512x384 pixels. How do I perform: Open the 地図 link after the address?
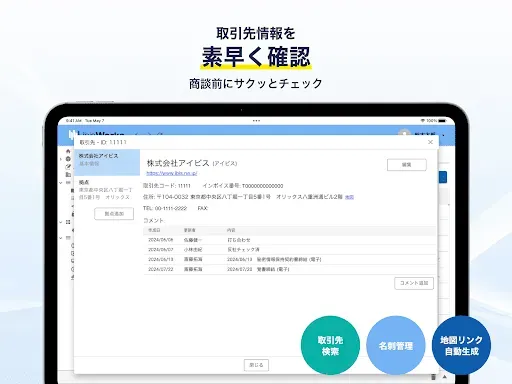[349, 197]
